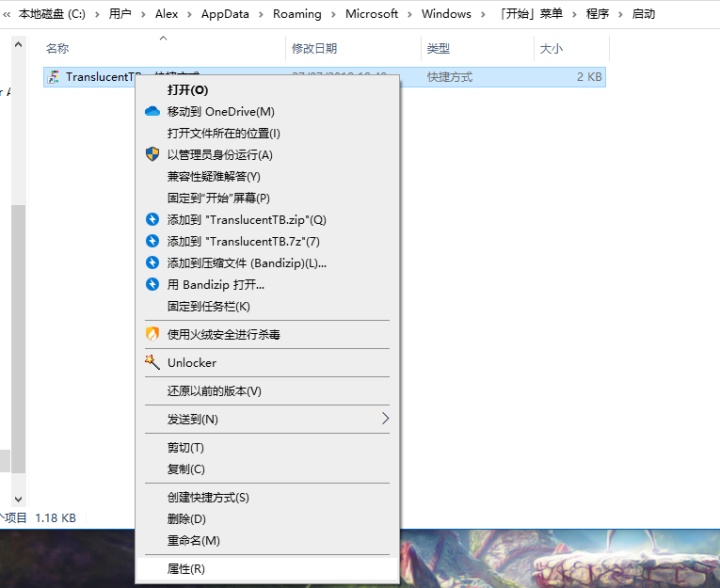Select 固定到任务栏(K)
The width and height of the screenshot is (720, 588).
click(x=267, y=306)
